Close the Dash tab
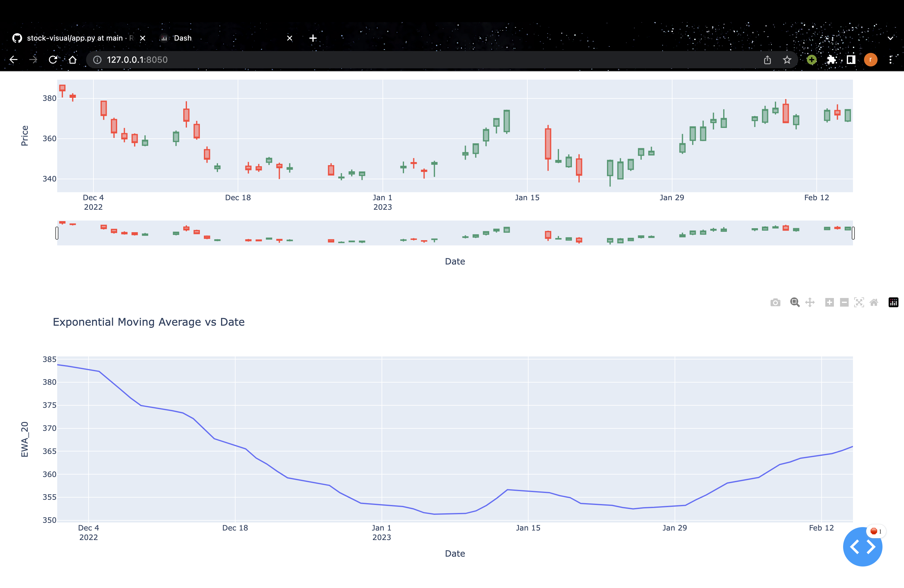Image resolution: width=904 pixels, height=588 pixels. click(x=289, y=38)
